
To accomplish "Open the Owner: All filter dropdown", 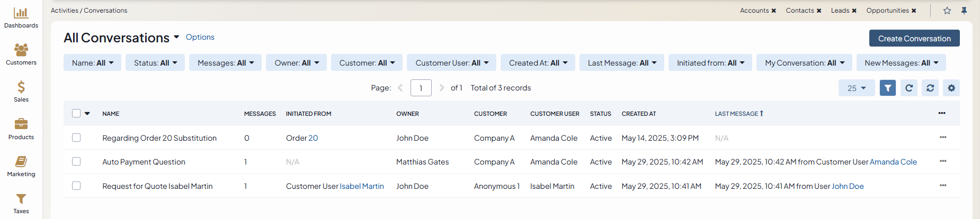I will coord(297,63).
